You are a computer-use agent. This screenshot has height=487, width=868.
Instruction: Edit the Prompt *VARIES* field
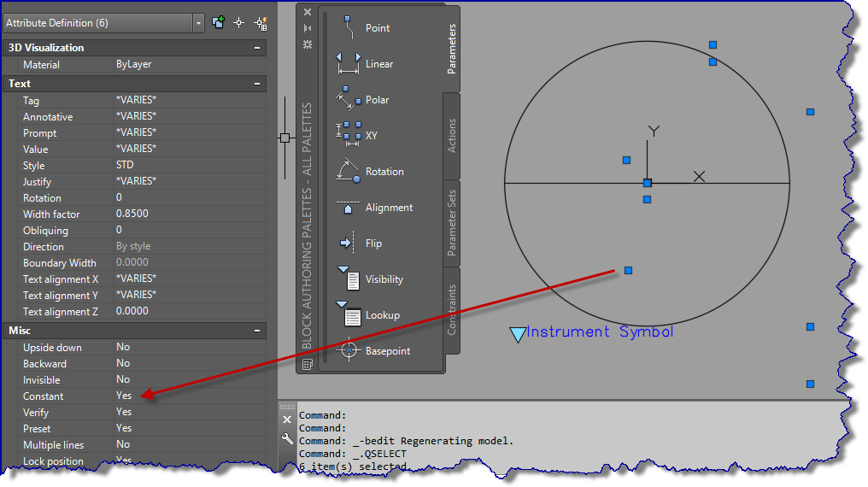190,132
